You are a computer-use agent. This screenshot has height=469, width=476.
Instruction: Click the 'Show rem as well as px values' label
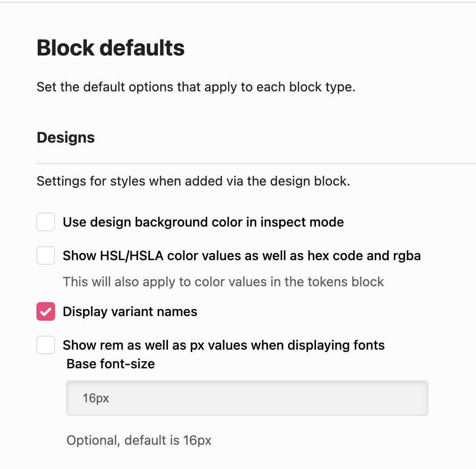(224, 345)
